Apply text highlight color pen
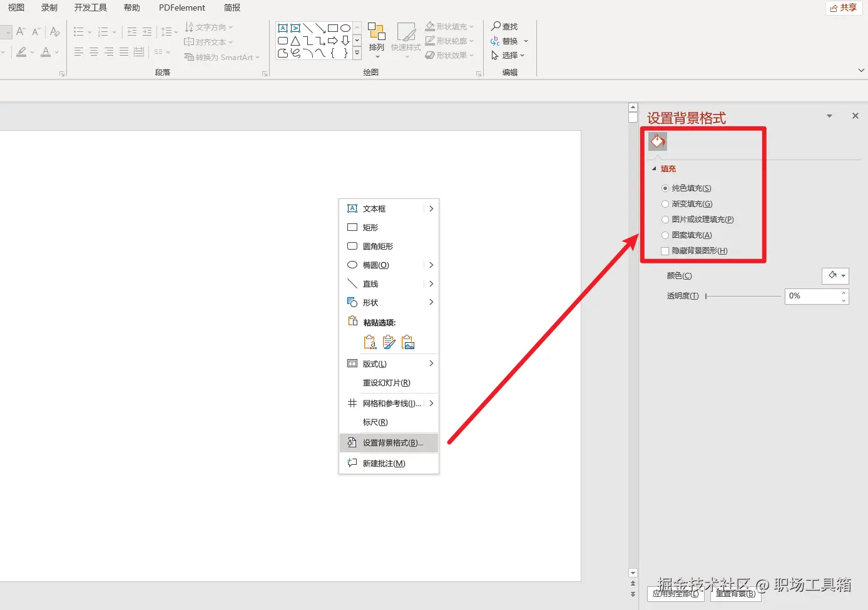This screenshot has height=610, width=868. tap(22, 52)
